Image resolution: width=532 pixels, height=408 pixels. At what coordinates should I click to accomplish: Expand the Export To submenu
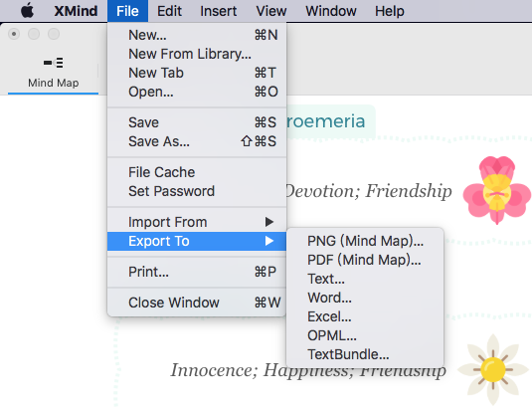197,242
